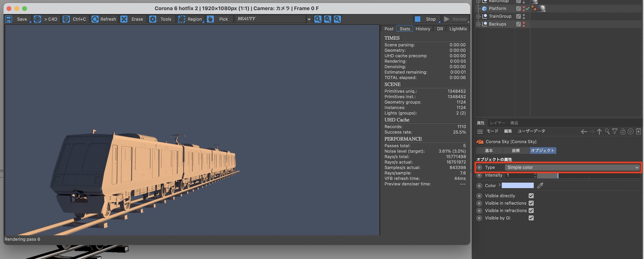Click the Refresh icon in VFB toolbar
Image resolution: width=644 pixels, height=259 pixels.
[x=95, y=19]
